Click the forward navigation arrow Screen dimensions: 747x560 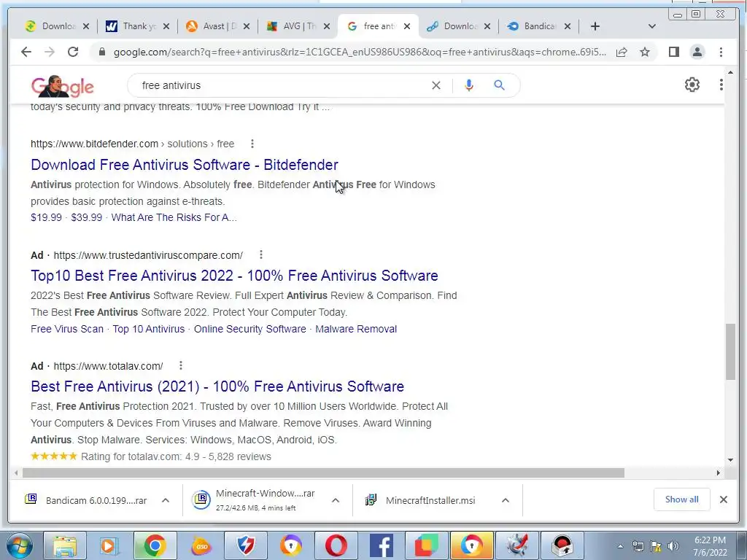click(x=50, y=52)
